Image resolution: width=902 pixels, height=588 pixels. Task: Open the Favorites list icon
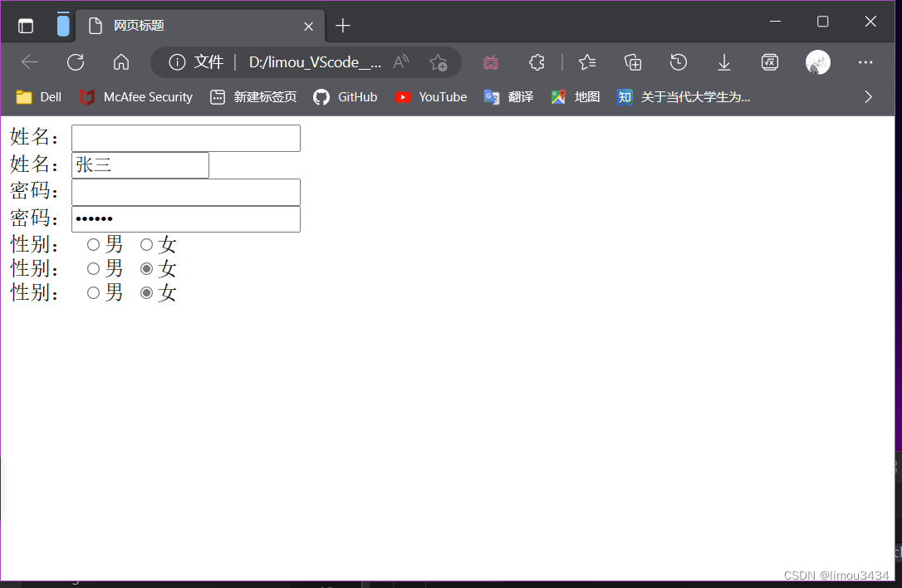[586, 62]
